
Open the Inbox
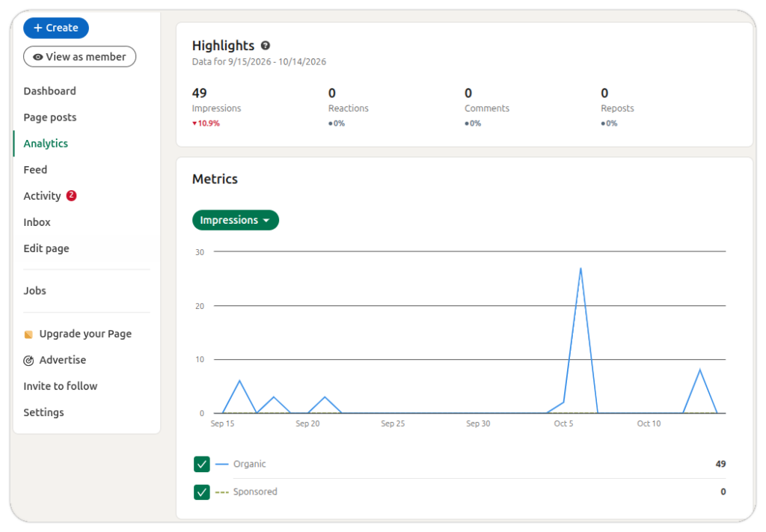(x=37, y=222)
